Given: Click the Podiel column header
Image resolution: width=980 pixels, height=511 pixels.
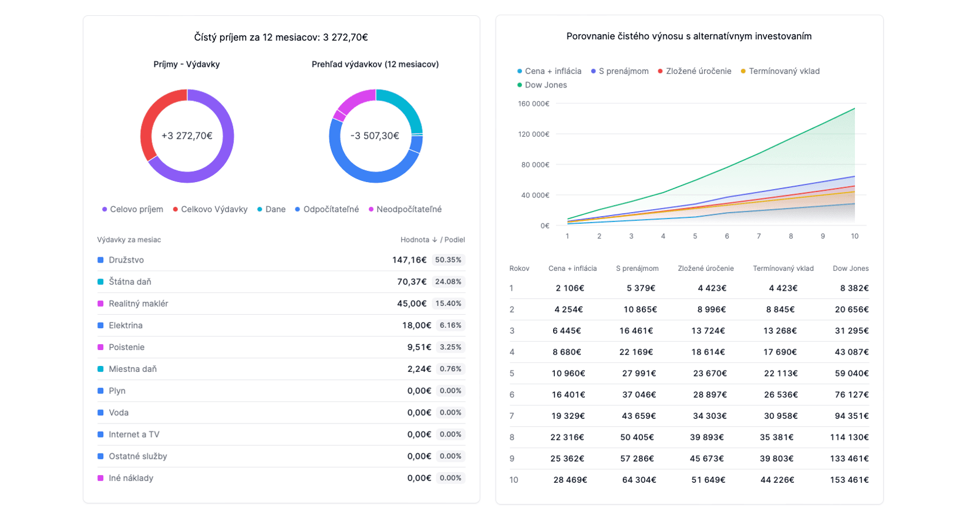Looking at the screenshot, I should tap(454, 240).
